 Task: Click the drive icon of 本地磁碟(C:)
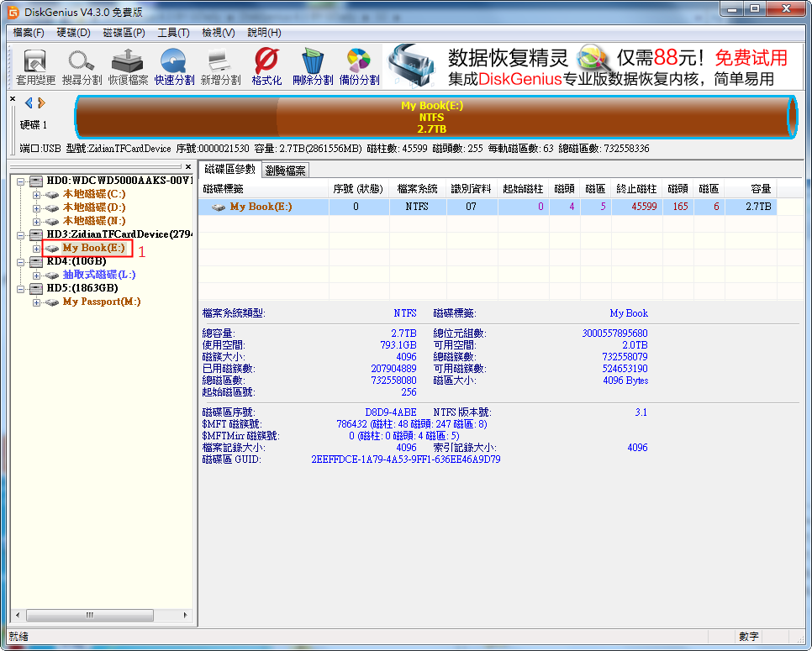point(52,195)
